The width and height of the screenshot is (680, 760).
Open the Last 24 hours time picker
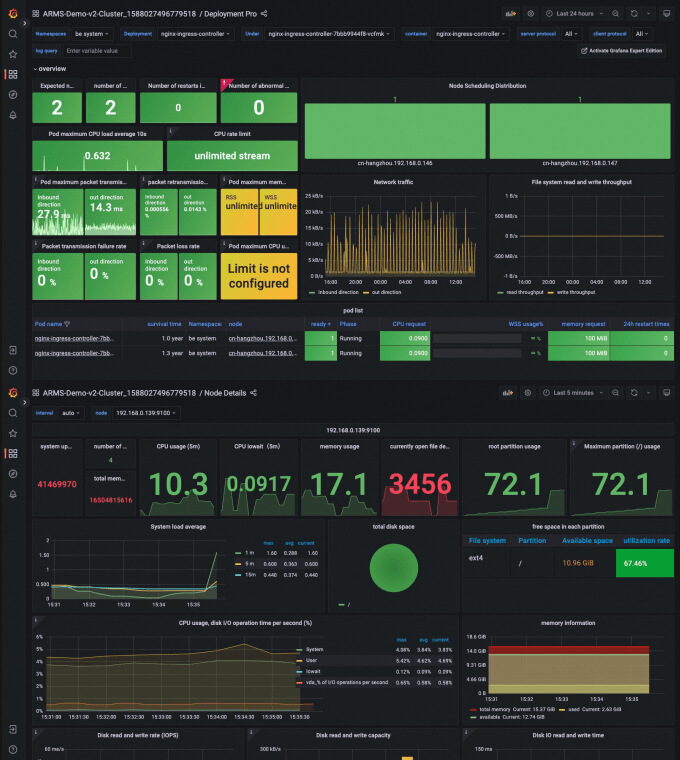click(x=575, y=14)
